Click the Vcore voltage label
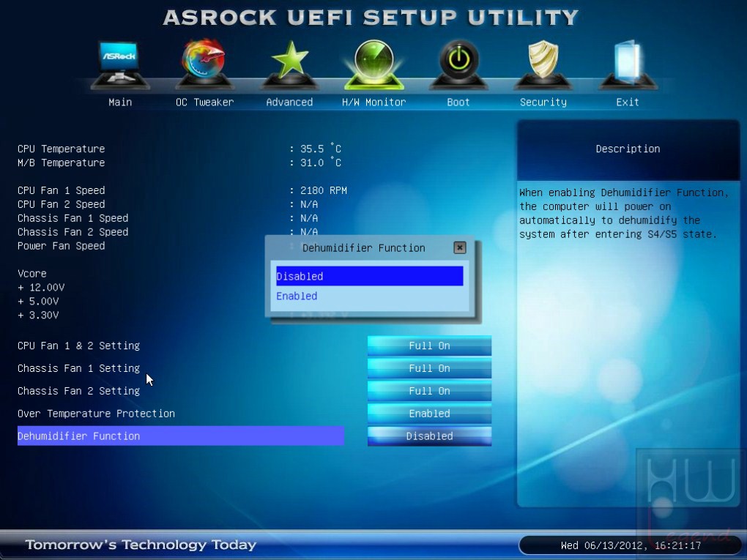 [32, 273]
